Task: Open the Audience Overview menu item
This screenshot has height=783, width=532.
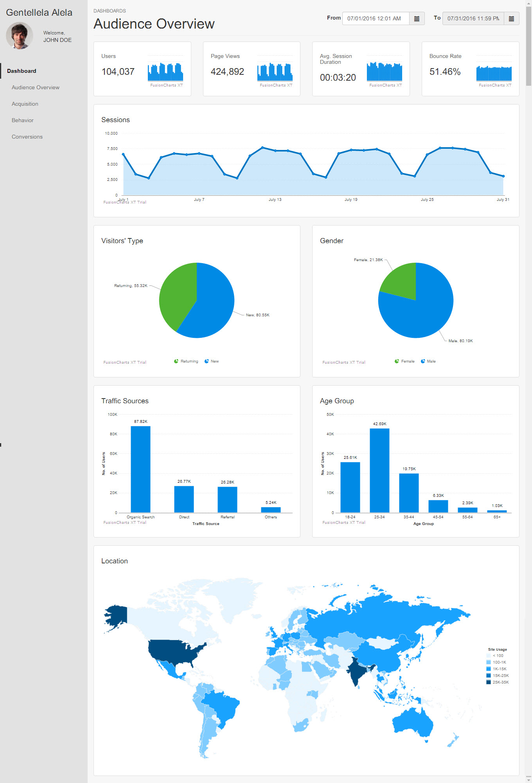Action: click(36, 87)
